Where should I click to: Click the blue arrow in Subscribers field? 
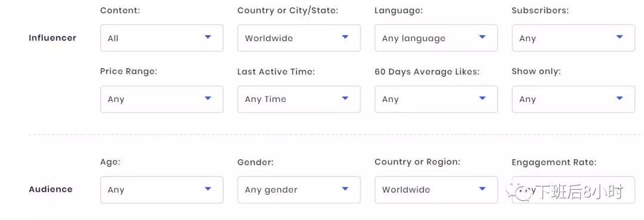click(620, 37)
